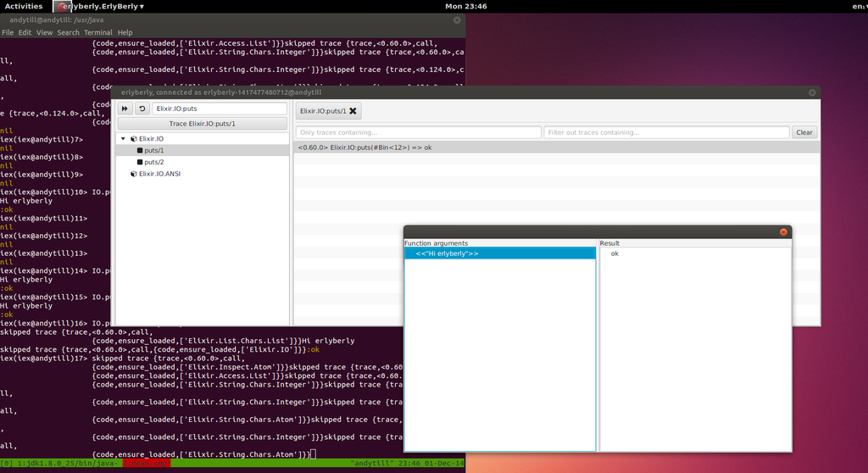Click the Elixir.IO module cube icon

134,138
